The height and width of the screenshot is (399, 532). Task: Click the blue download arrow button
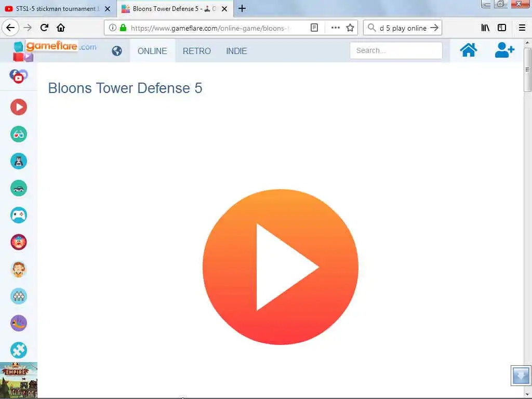pos(521,376)
